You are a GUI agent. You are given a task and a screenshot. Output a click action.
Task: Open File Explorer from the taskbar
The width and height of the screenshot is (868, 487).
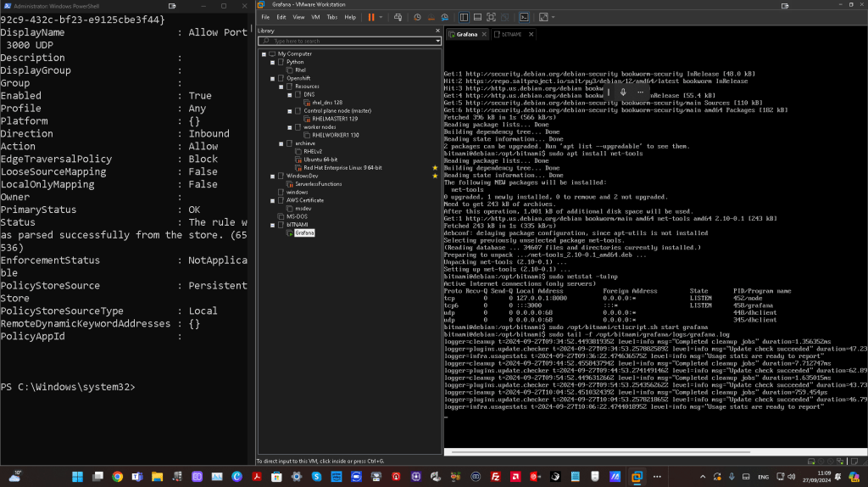click(x=157, y=477)
